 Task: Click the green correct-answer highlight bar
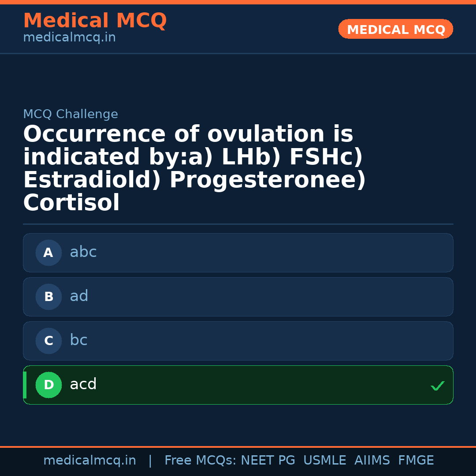pyautogui.click(x=24, y=385)
